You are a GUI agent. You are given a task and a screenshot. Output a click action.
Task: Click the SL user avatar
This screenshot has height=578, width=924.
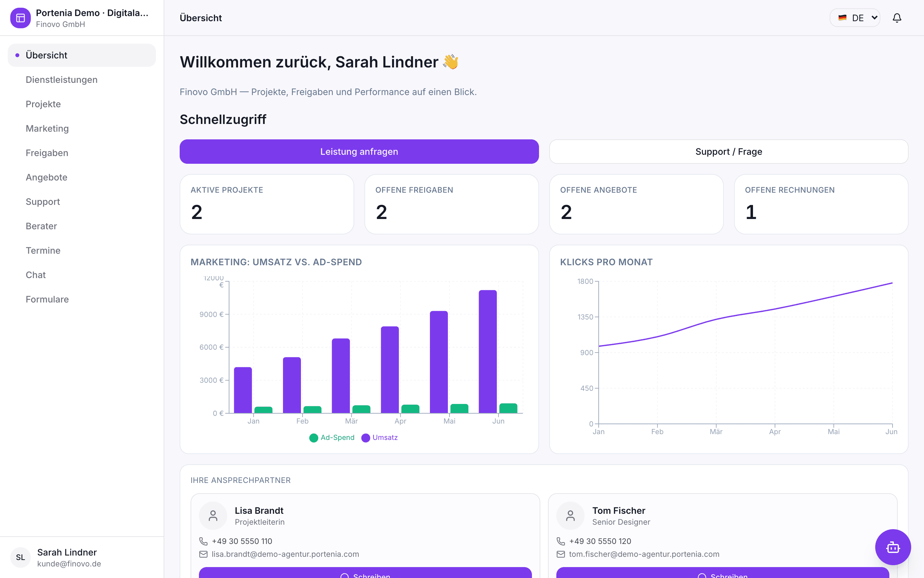(20, 557)
